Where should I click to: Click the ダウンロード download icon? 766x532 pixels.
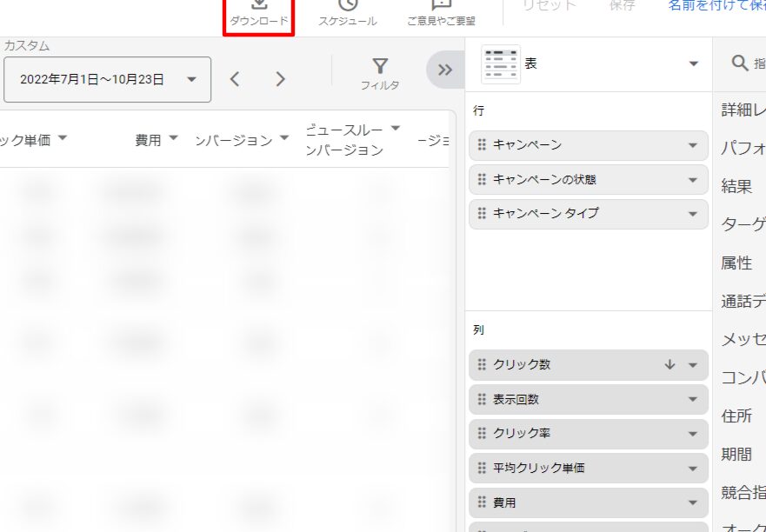click(259, 5)
